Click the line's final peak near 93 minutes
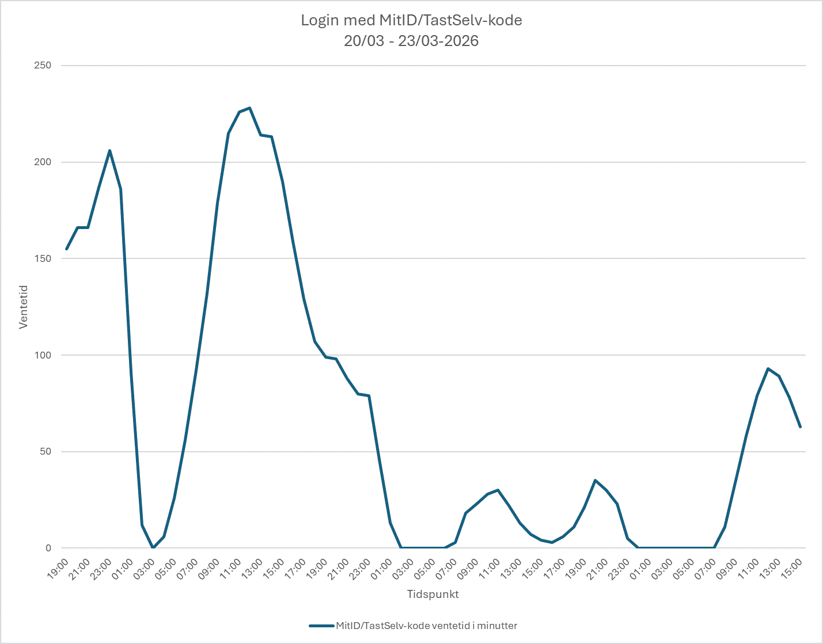This screenshot has width=823, height=644. tap(768, 368)
